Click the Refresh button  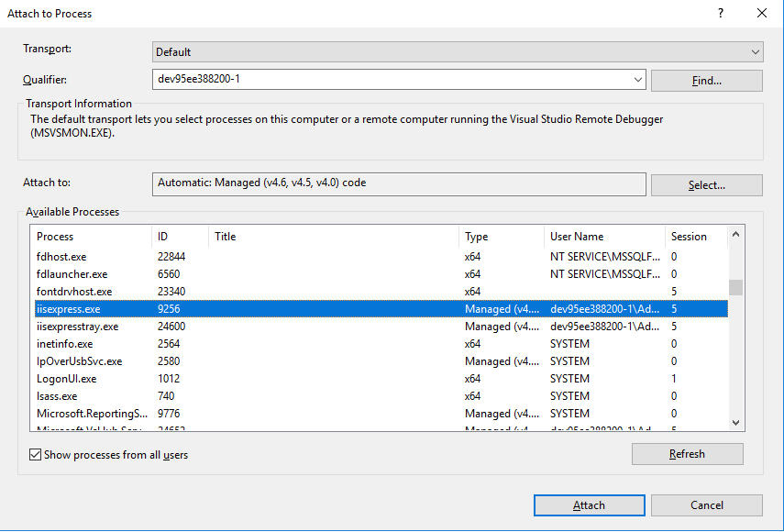(687, 454)
